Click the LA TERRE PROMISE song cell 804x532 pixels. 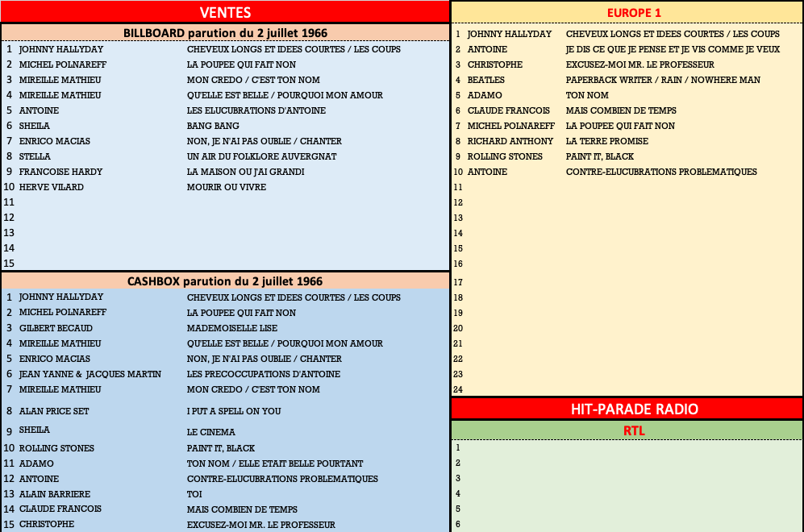[607, 142]
